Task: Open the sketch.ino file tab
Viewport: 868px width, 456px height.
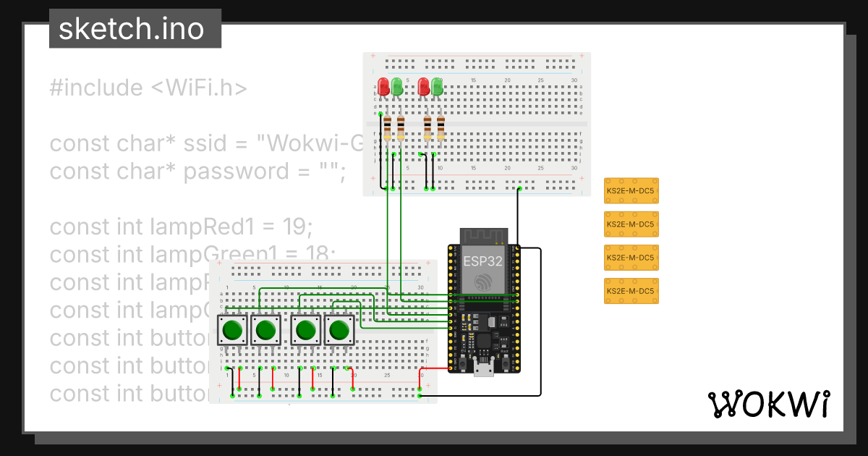Action: click(135, 29)
